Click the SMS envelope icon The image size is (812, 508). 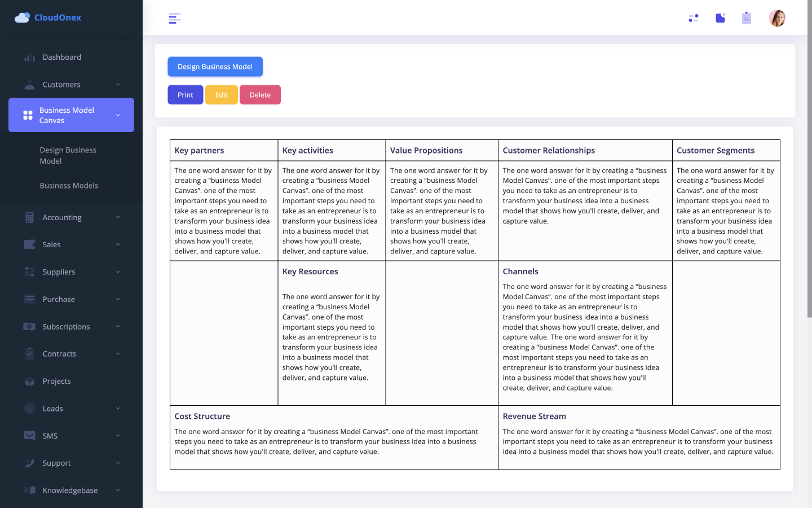(30, 436)
